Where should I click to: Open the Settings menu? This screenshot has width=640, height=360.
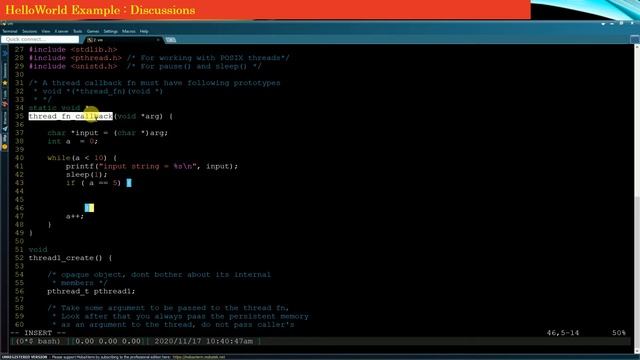[x=110, y=31]
